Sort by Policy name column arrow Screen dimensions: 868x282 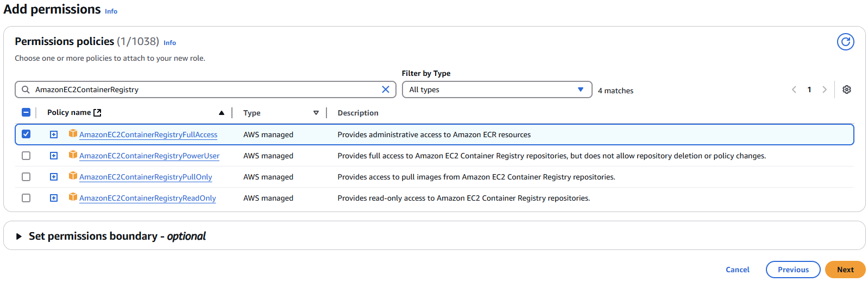222,113
